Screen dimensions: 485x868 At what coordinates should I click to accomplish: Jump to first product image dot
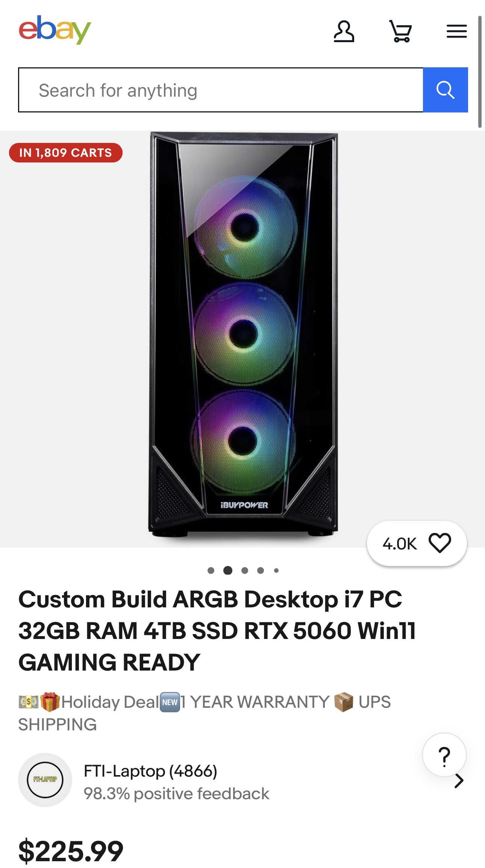click(x=211, y=571)
